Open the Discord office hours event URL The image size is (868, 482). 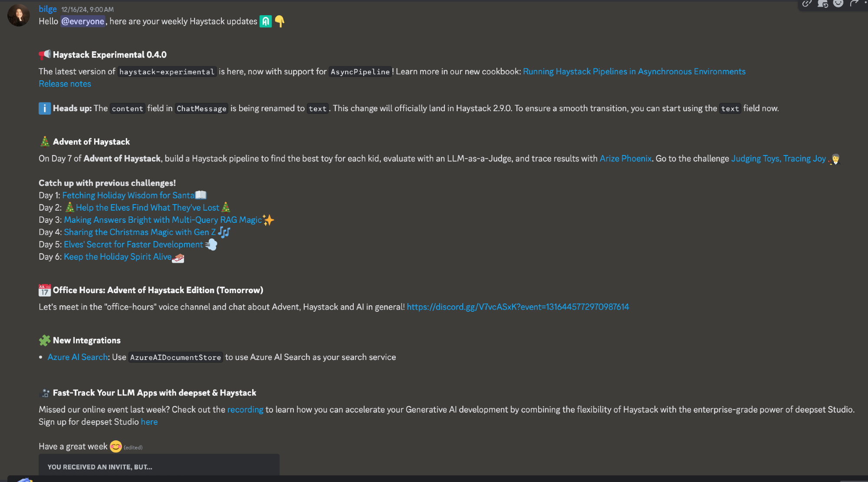518,307
